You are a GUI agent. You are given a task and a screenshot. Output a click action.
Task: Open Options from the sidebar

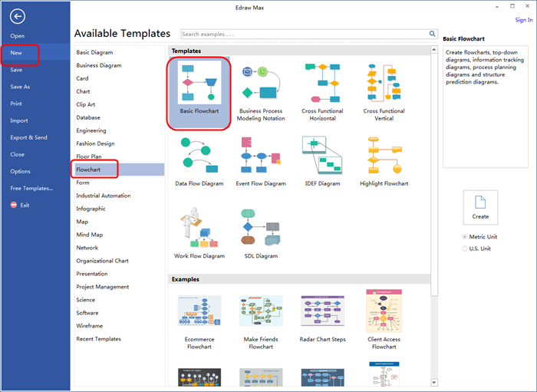[x=20, y=171]
